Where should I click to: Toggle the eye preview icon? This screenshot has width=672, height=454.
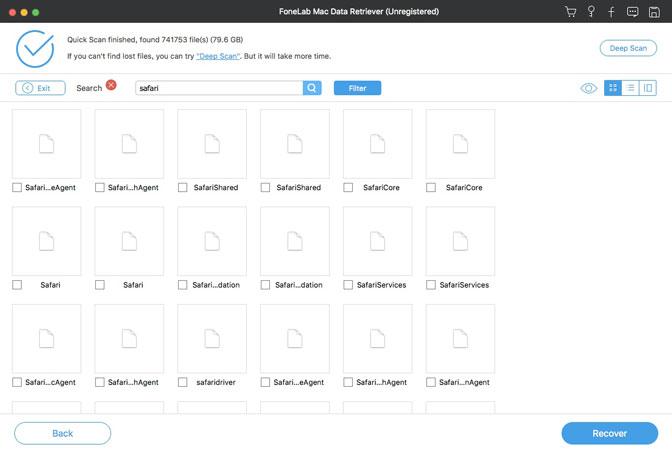[x=588, y=88]
